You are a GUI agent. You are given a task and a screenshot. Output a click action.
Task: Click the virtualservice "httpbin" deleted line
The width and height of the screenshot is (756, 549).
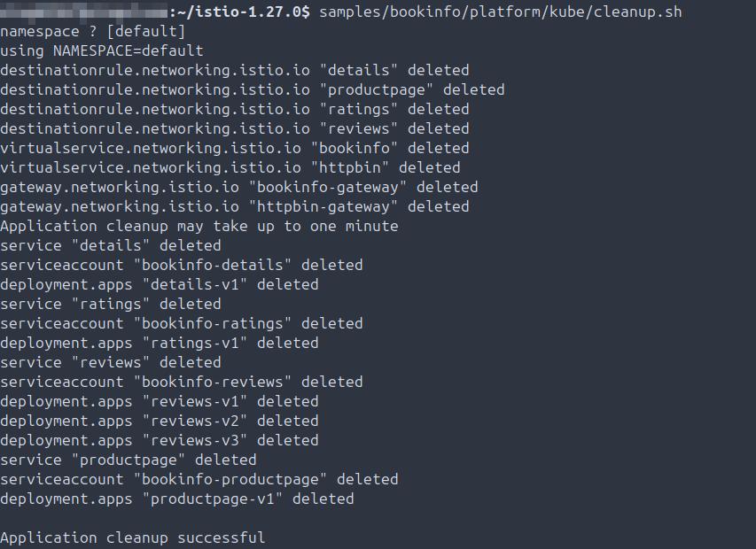pyautogui.click(x=230, y=167)
